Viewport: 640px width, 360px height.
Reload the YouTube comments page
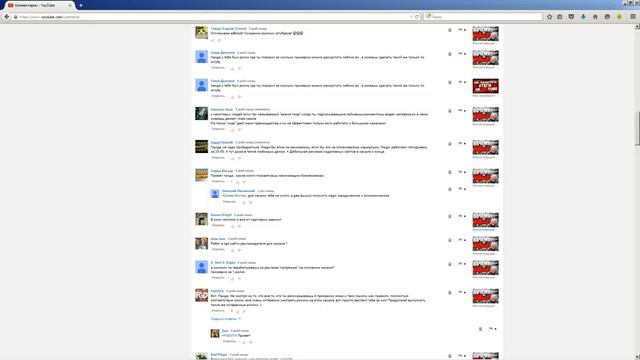pos(417,17)
